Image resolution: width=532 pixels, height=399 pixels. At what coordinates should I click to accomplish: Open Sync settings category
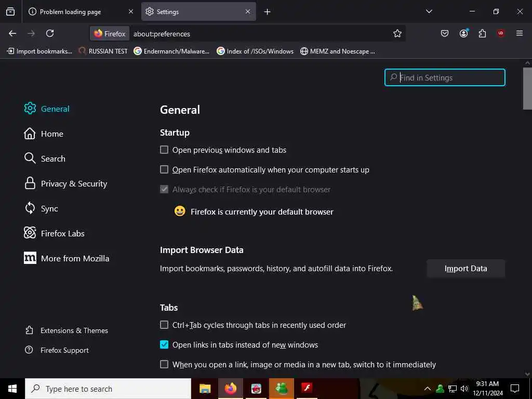pyautogui.click(x=41, y=208)
